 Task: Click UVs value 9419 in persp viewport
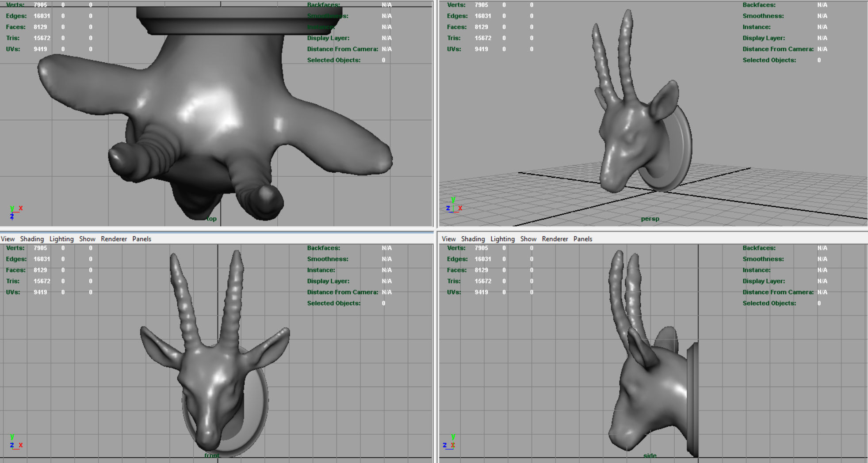point(481,49)
